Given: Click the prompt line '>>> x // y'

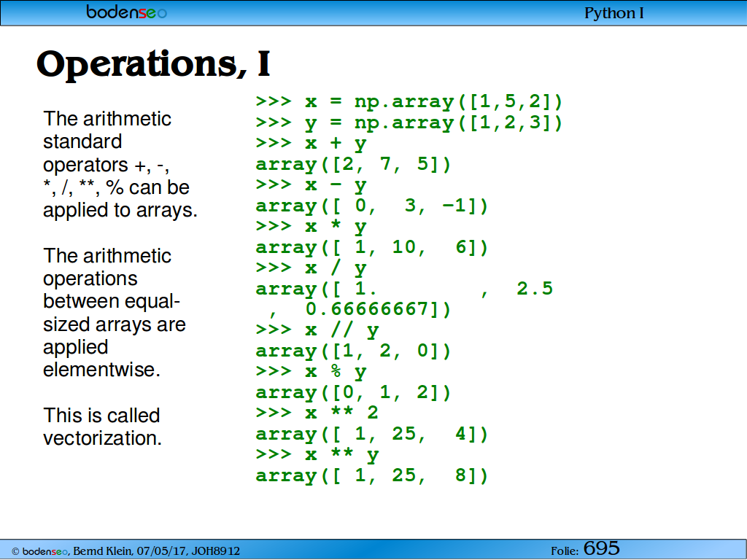Looking at the screenshot, I should click(x=317, y=330).
